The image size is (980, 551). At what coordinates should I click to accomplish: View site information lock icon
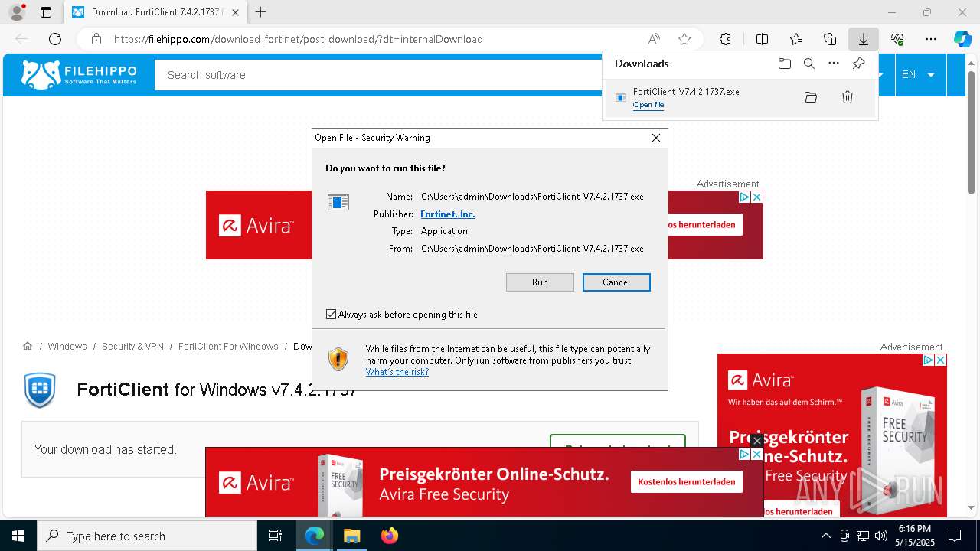click(x=96, y=39)
